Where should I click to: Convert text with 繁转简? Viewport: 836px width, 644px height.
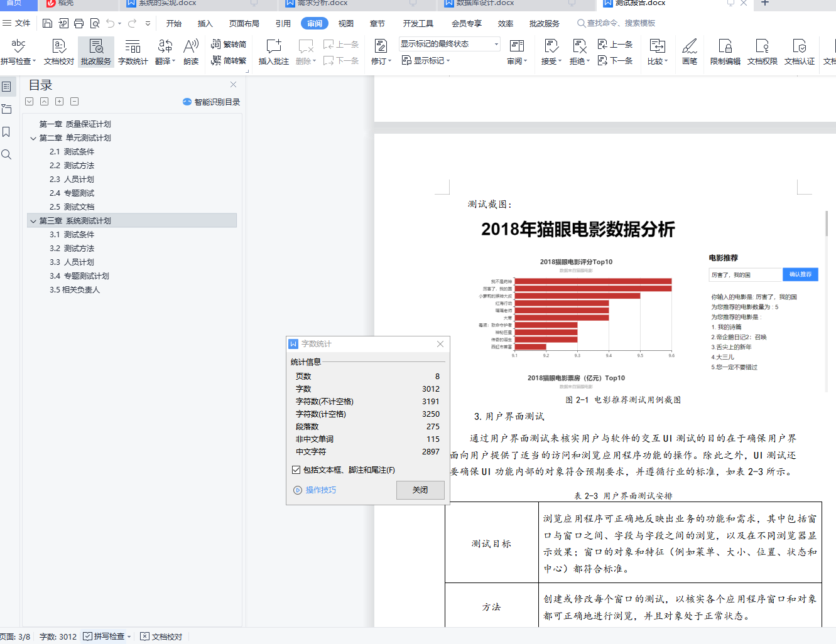229,45
